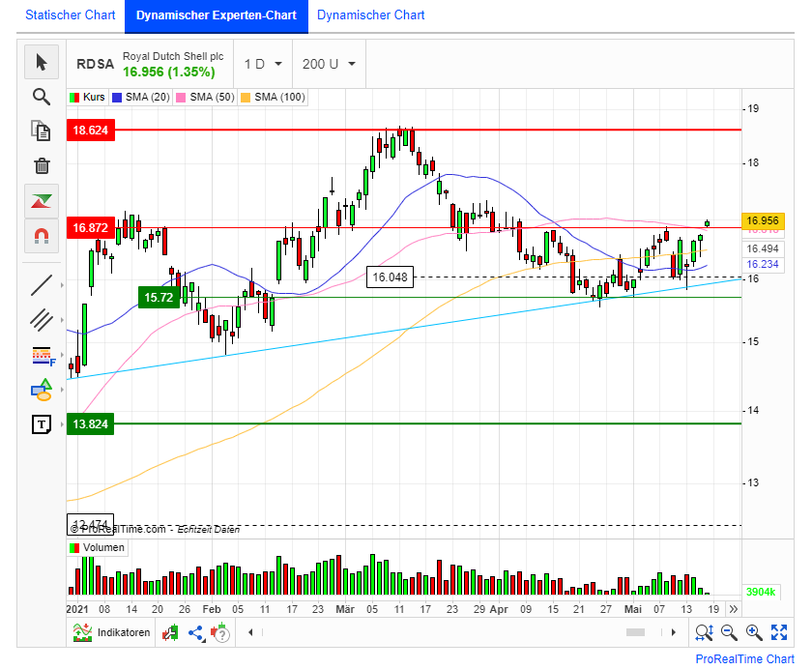The width and height of the screenshot is (812, 670).
Task: Toggle the magnet snap tool
Action: (x=42, y=236)
